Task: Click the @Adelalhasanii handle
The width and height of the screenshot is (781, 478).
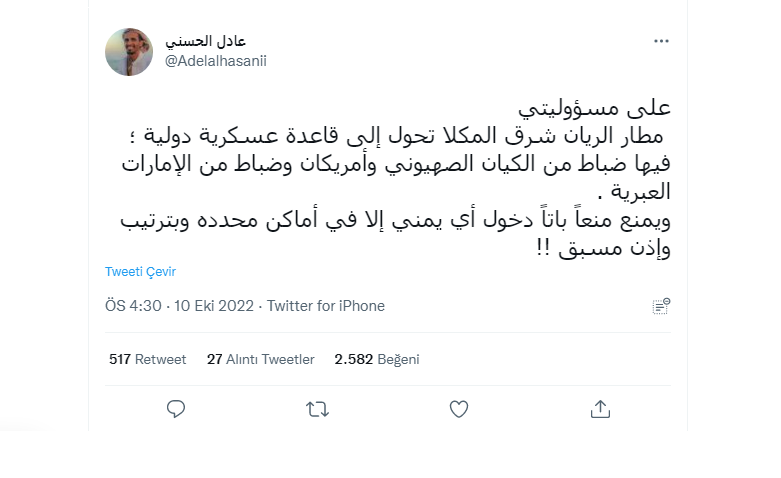Action: tap(215, 61)
